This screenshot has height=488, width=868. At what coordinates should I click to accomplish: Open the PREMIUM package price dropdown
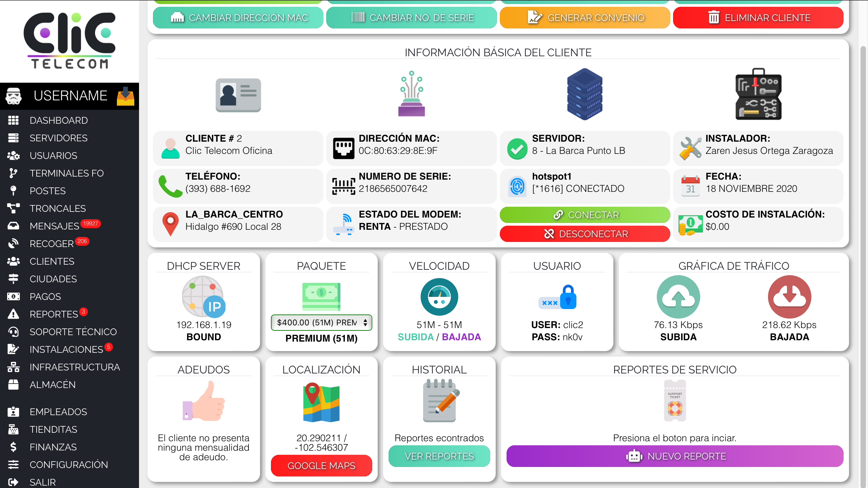click(x=321, y=323)
